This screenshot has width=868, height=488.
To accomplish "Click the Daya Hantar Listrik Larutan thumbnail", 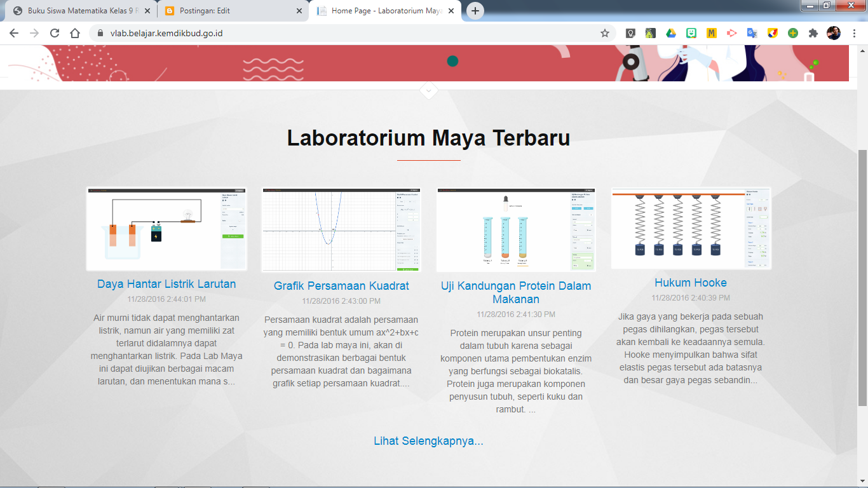I will [166, 229].
